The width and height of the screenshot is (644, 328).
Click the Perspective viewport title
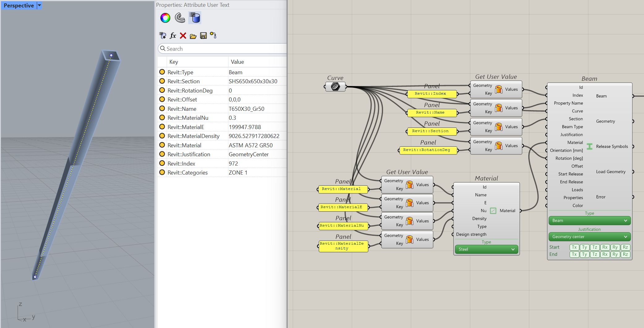(x=19, y=6)
